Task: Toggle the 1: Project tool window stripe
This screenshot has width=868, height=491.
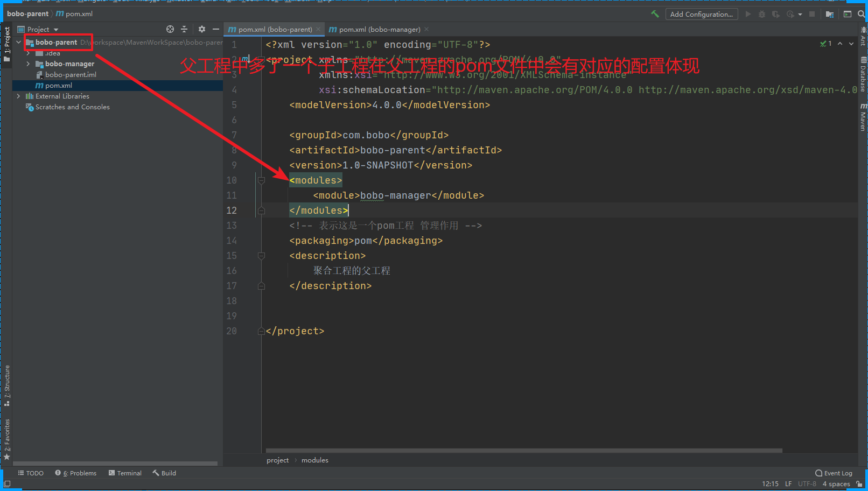Action: click(x=7, y=44)
